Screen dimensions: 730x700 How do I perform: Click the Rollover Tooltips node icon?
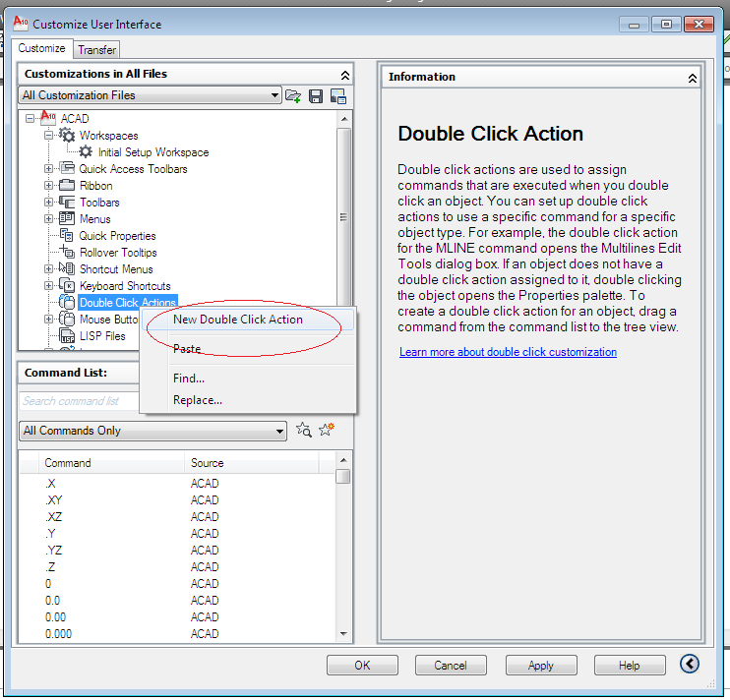[x=67, y=252]
